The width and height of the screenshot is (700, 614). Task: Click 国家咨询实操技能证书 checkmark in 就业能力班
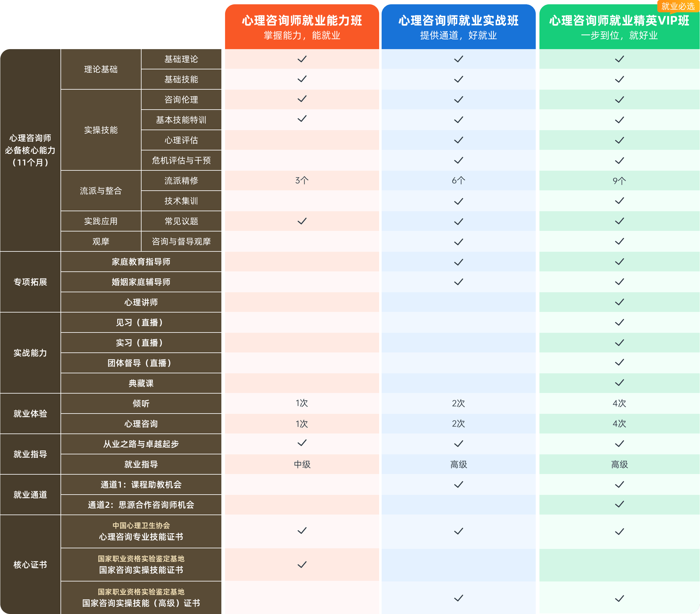[302, 565]
